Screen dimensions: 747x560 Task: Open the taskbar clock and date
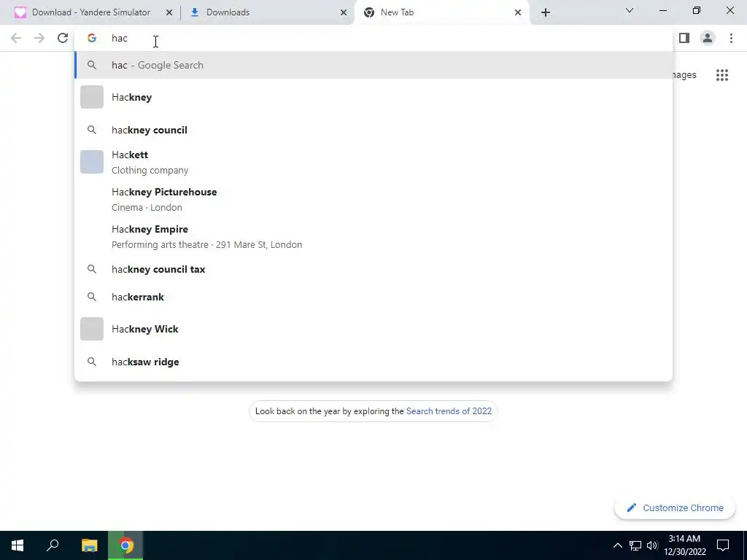[685, 545]
